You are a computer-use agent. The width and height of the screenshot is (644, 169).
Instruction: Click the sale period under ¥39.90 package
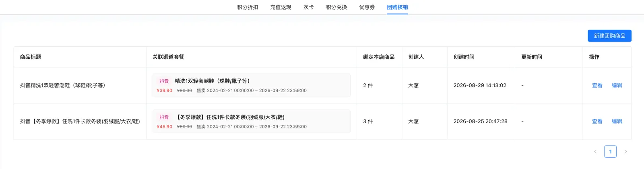coord(252,91)
